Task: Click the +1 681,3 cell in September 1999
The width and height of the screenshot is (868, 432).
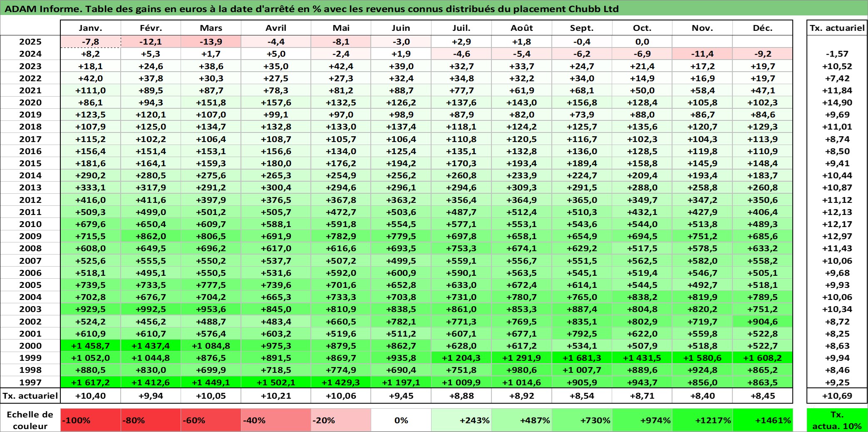Action: click(x=582, y=358)
